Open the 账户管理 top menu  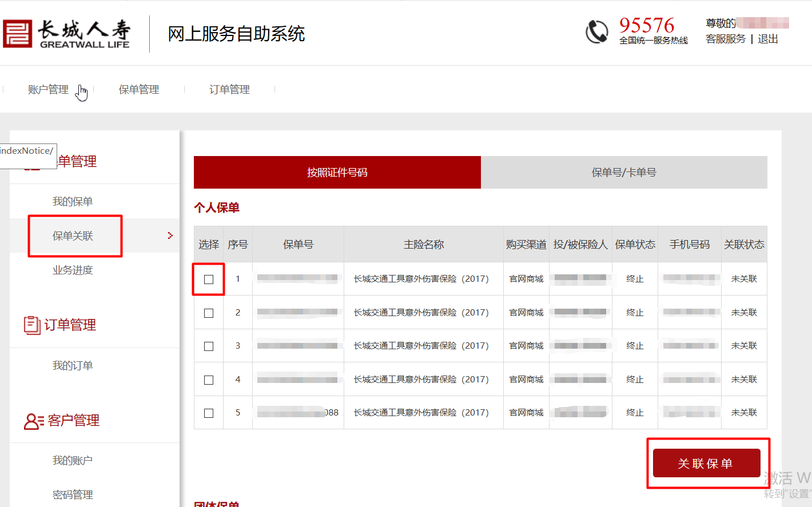[x=48, y=90]
